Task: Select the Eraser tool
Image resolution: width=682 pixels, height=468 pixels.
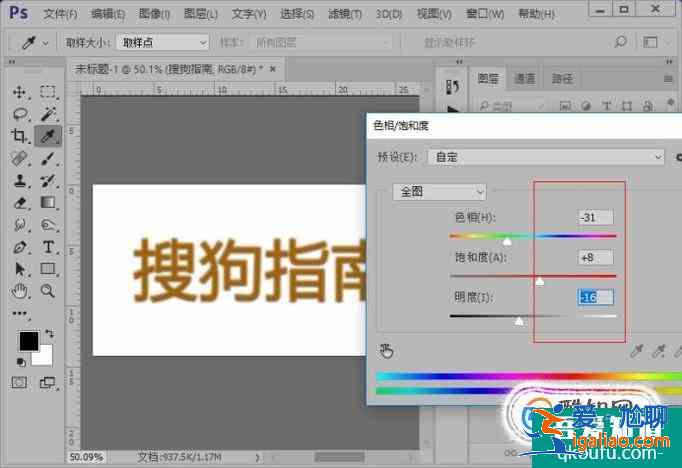Action: click(x=20, y=203)
